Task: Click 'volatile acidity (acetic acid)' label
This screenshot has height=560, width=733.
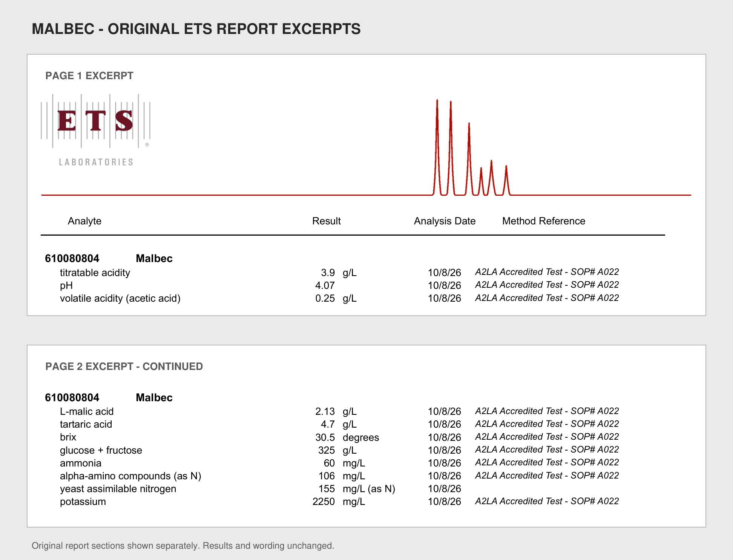Action: click(x=120, y=298)
